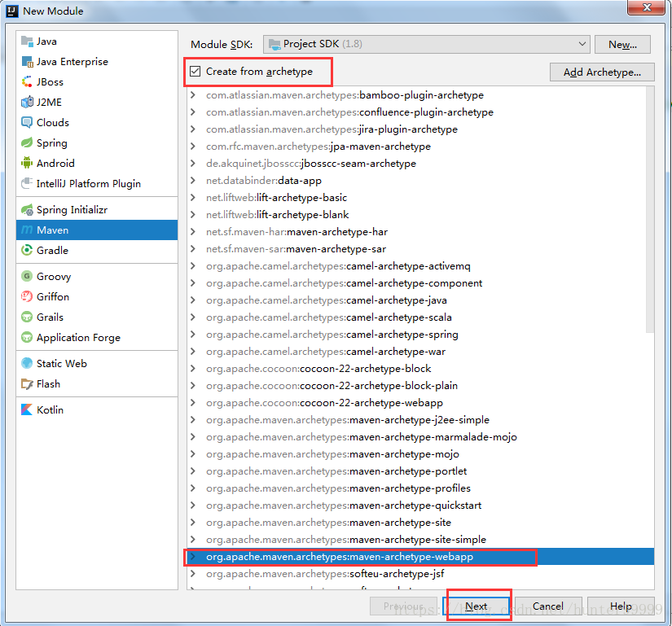The width and height of the screenshot is (672, 626).
Task: Click the Android robot icon
Action: point(27,163)
